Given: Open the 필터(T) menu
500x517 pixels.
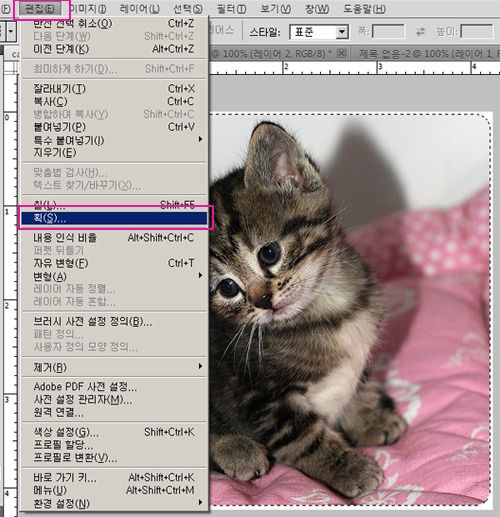Looking at the screenshot, I should pos(231,9).
